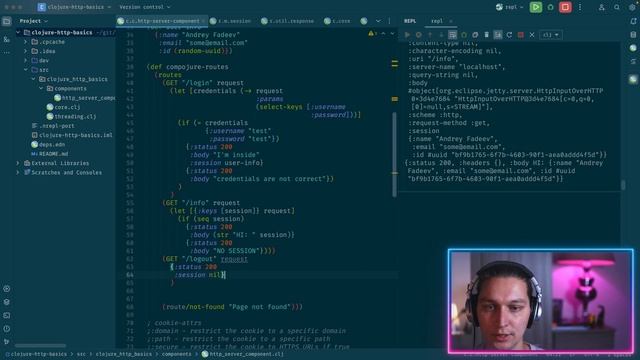Open the Build/Run tool window in left stripe
This screenshot has height=360, width=640.
[x=7, y=289]
